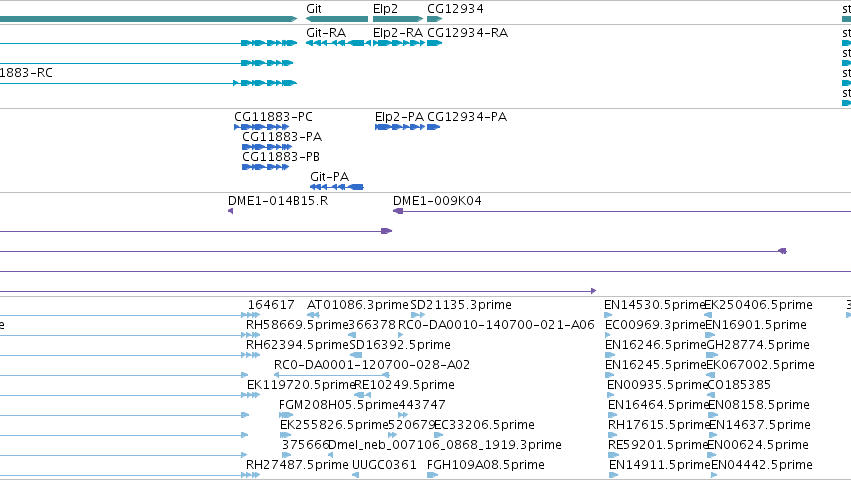Select the SD16392.5prime EST
Screen dimensions: 851x480
click(x=399, y=345)
